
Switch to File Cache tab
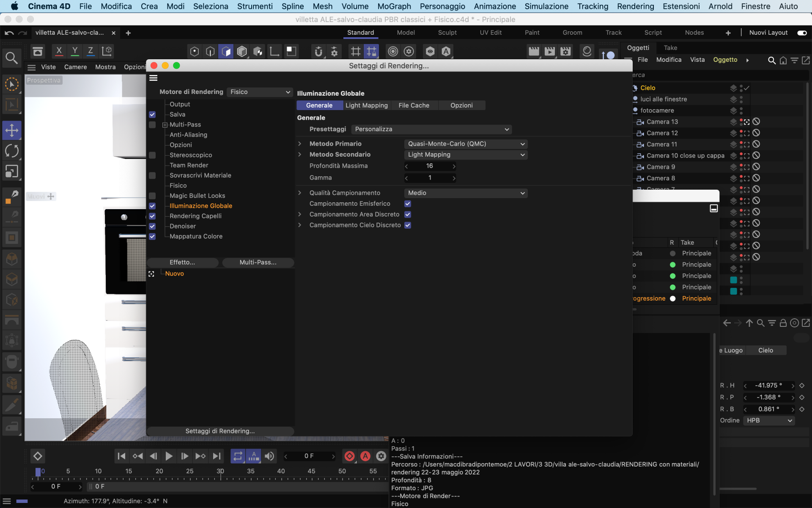(414, 105)
